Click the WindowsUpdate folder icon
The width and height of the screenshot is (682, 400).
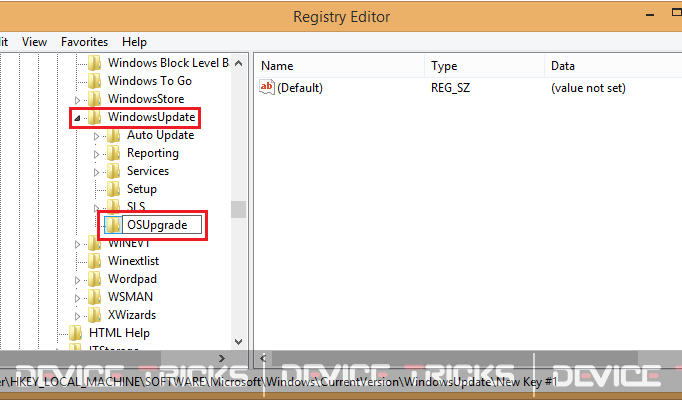[x=94, y=117]
